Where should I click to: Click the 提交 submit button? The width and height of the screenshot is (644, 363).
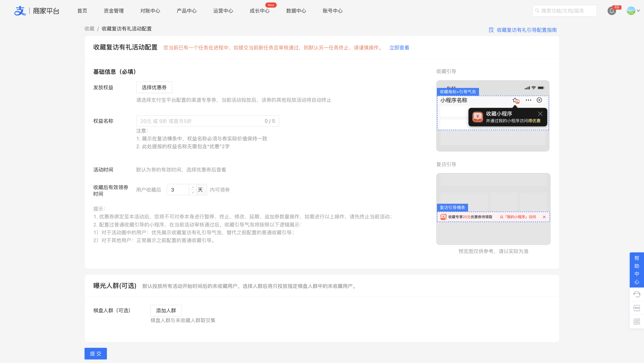96,354
